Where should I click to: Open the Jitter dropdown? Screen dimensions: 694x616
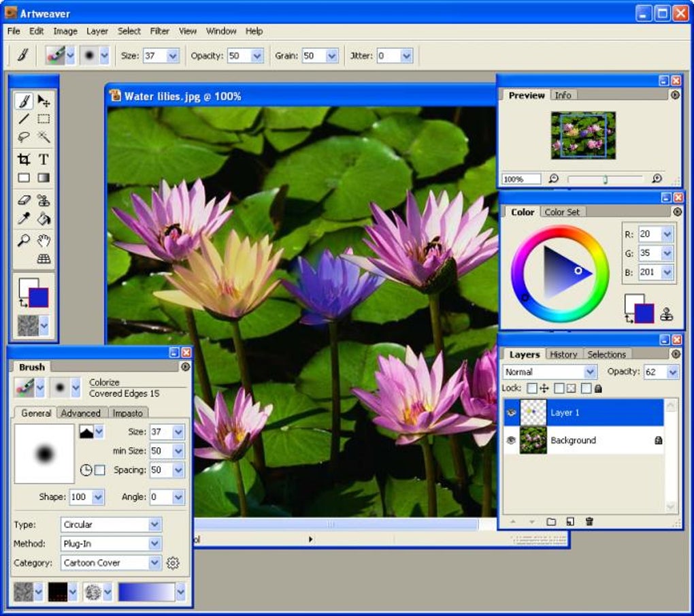tap(406, 56)
